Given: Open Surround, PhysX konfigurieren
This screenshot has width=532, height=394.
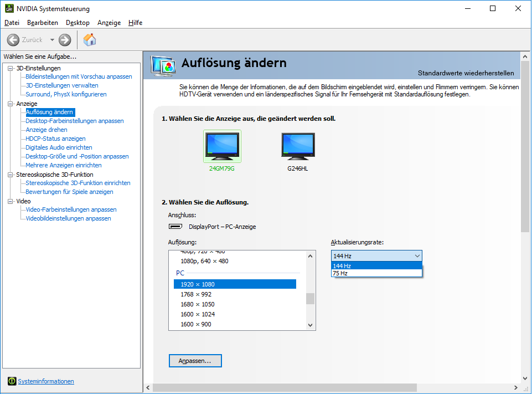Looking at the screenshot, I should coord(66,94).
